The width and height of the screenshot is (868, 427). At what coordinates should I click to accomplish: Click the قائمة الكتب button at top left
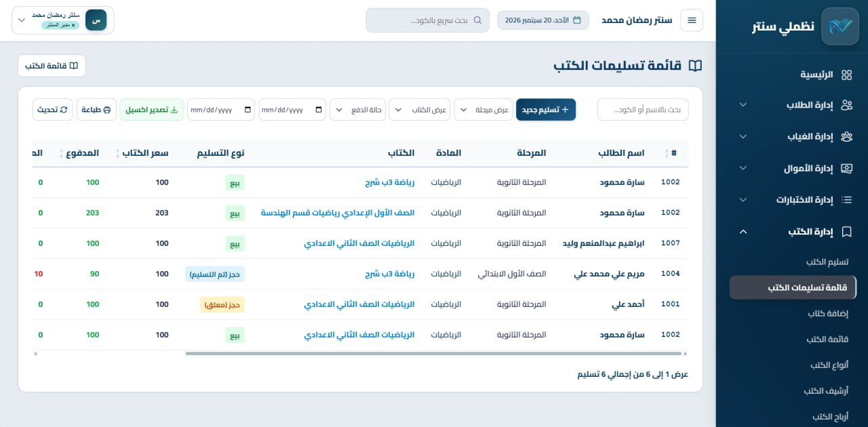pos(52,66)
